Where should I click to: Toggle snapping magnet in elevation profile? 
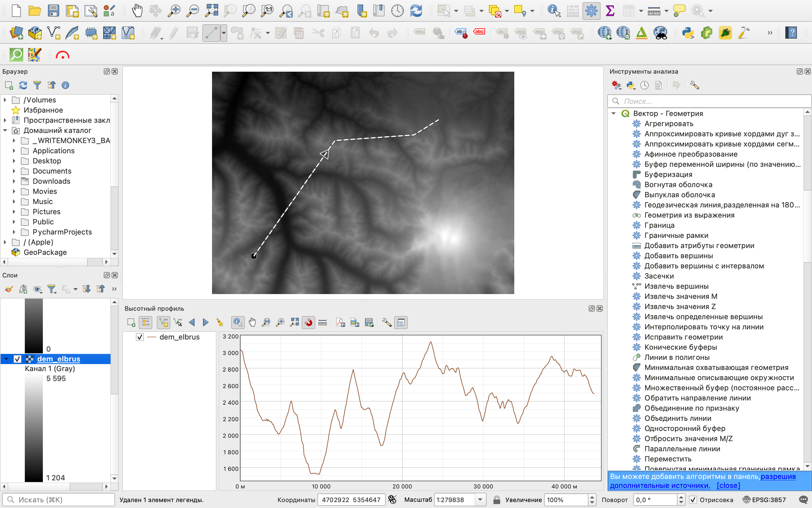click(308, 323)
